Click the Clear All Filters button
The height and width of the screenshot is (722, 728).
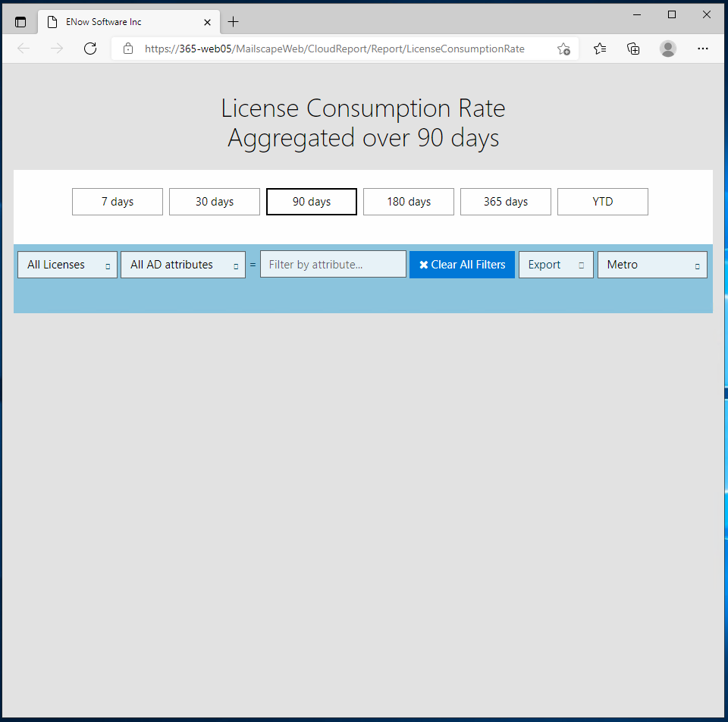pos(462,265)
